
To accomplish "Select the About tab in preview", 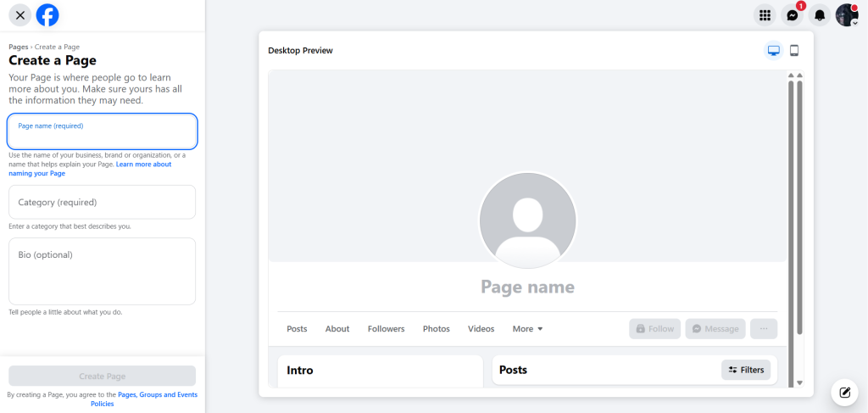I will click(337, 329).
